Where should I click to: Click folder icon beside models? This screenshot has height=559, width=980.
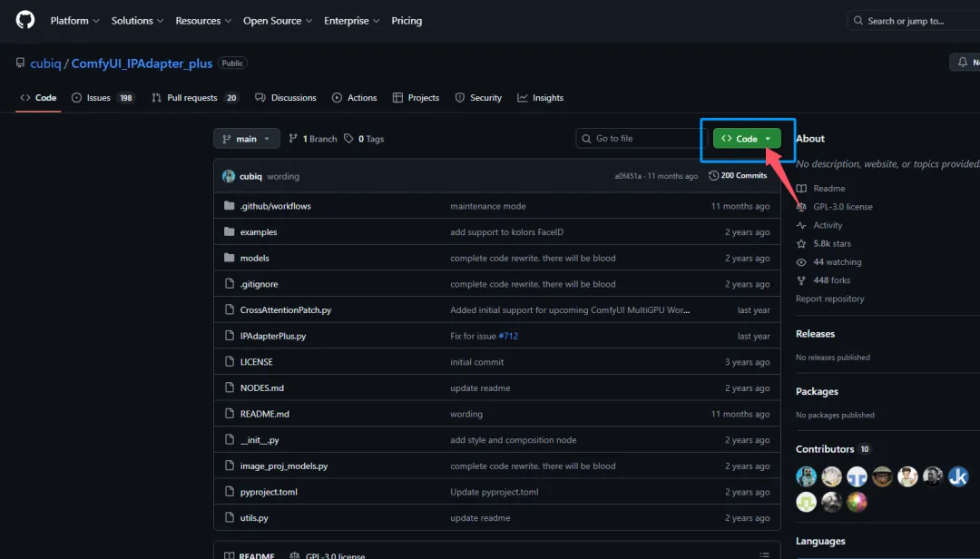[x=230, y=258]
